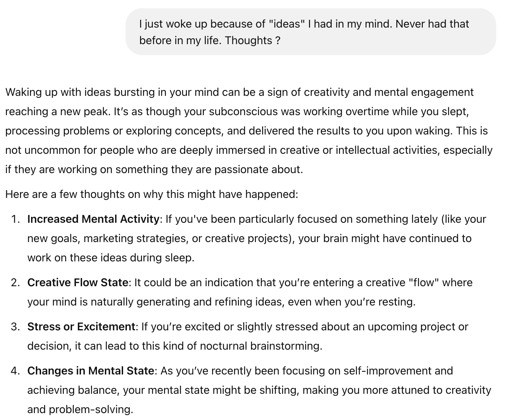Image resolution: width=509 pixels, height=420 pixels.
Task: Click the bold heading "Changes in Mental State"
Action: 90,371
